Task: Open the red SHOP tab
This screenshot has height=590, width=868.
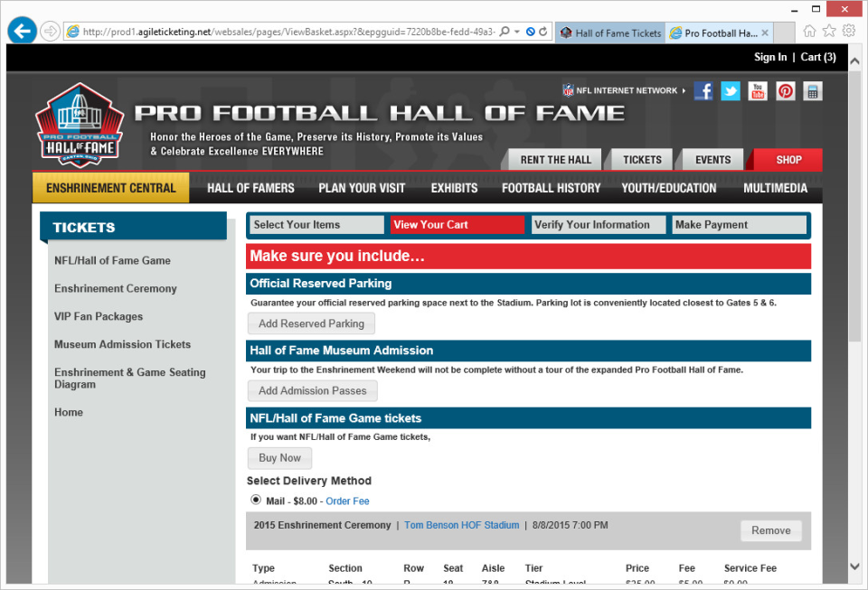Action: (788, 160)
